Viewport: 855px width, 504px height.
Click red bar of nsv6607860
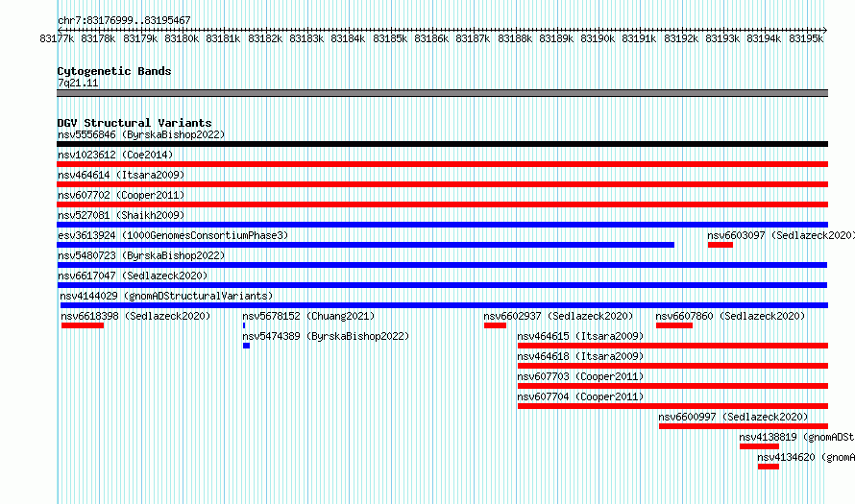pyautogui.click(x=674, y=325)
